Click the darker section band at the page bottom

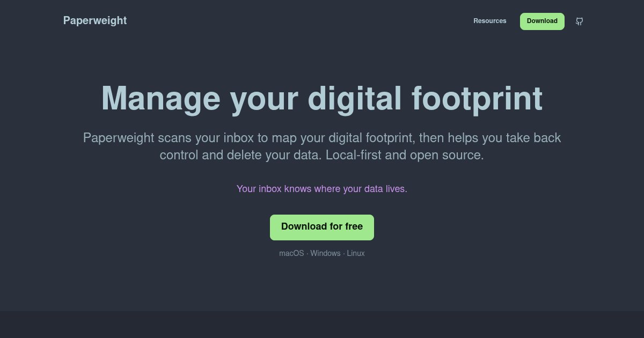point(322,325)
